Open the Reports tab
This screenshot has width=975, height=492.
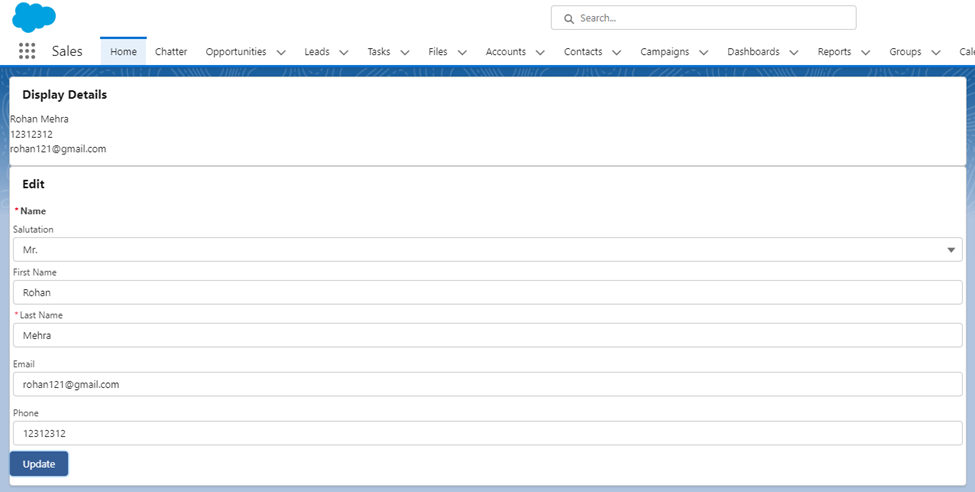pyautogui.click(x=834, y=52)
